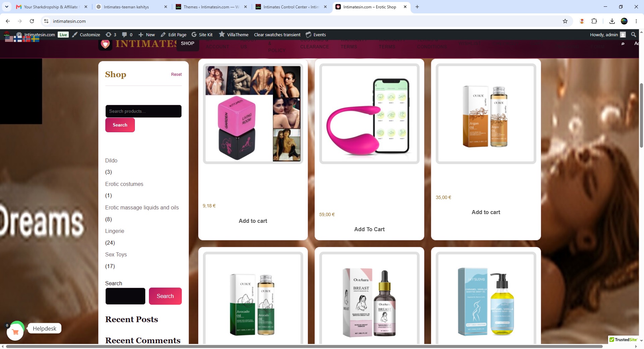Click Edit Page in admin bar
This screenshot has height=349, width=644.
(x=173, y=35)
